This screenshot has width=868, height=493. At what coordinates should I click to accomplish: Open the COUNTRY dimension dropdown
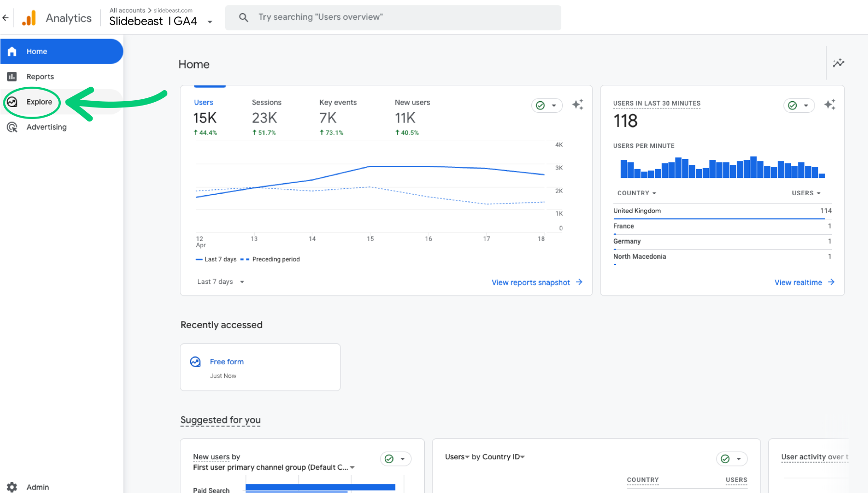[637, 193]
